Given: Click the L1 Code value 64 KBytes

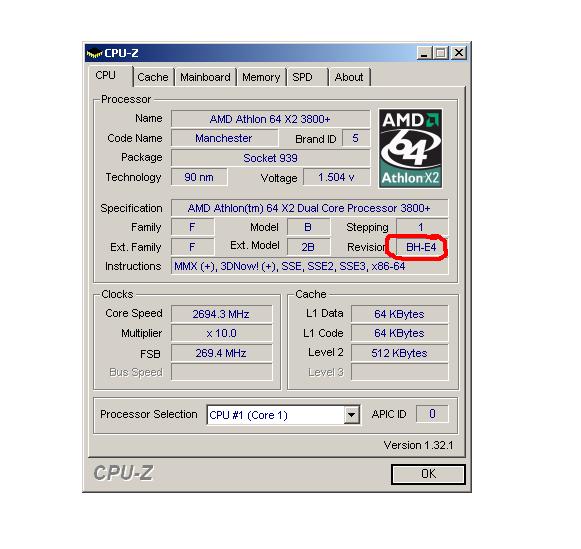Looking at the screenshot, I should click(399, 333).
